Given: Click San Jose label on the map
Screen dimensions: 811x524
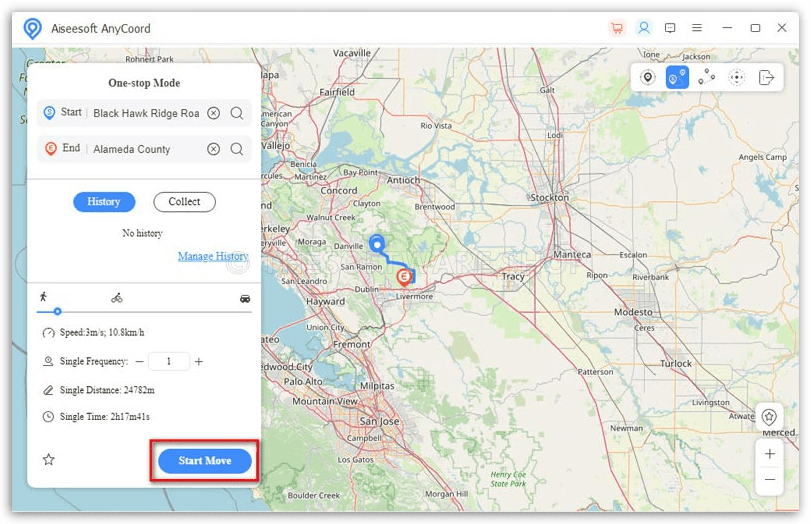Looking at the screenshot, I should 379,421.
